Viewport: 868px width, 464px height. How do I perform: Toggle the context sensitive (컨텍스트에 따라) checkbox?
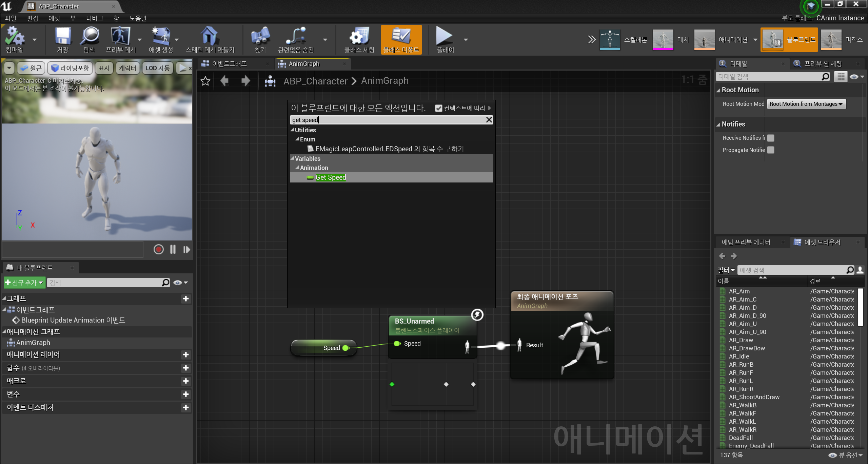point(438,108)
